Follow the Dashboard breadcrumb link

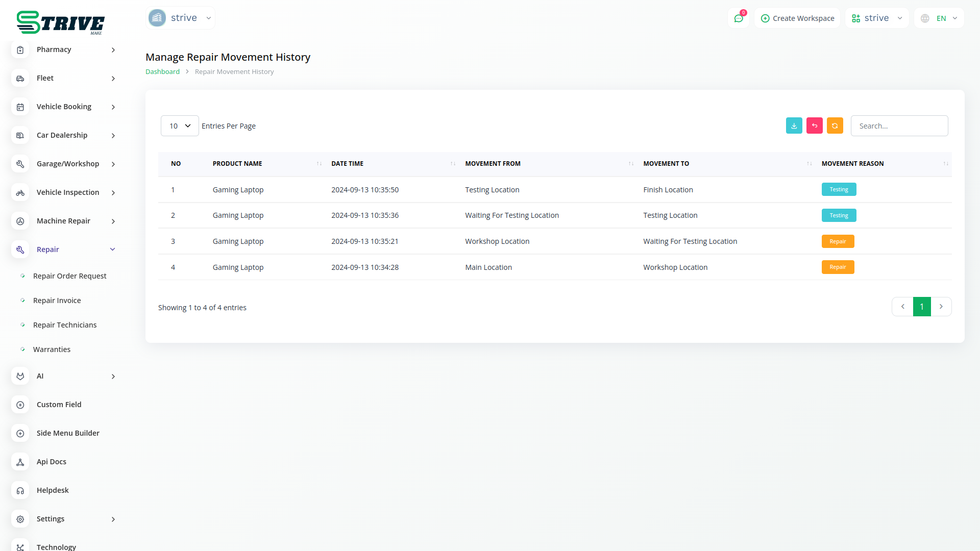(x=162, y=72)
